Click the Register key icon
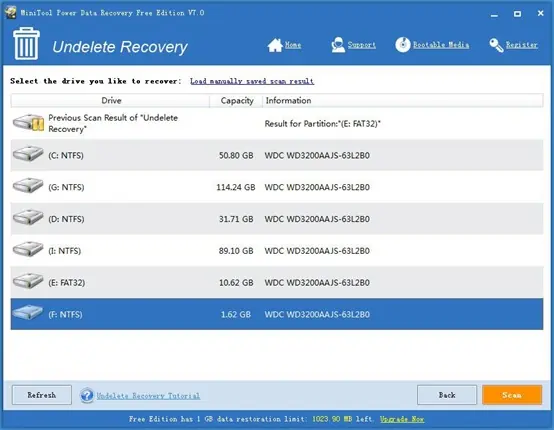This screenshot has width=554, height=430. coord(496,45)
